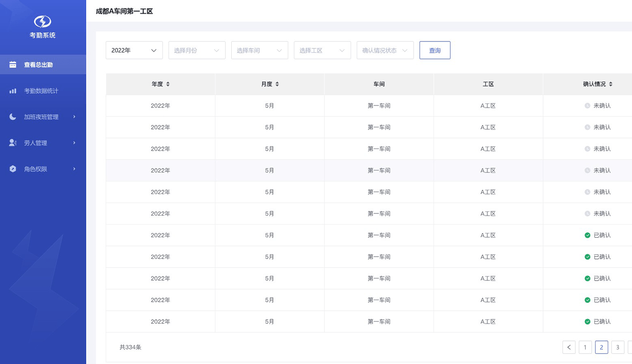Click the sort icon in 月度 column header
Viewport: 632px width, 364px height.
coord(277,84)
